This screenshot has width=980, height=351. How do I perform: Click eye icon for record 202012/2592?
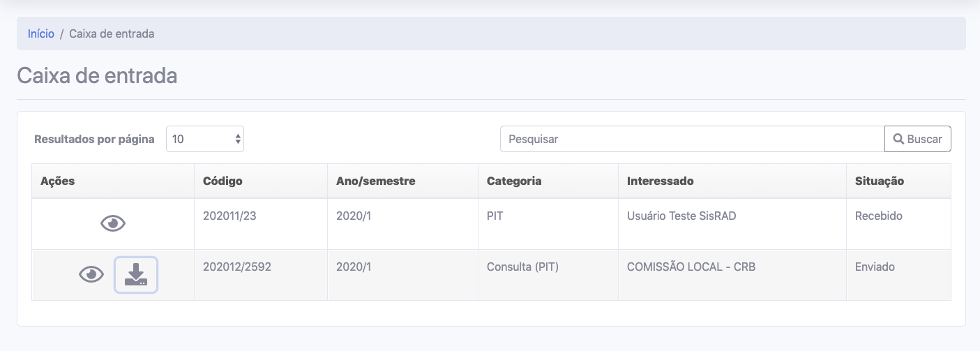(91, 275)
